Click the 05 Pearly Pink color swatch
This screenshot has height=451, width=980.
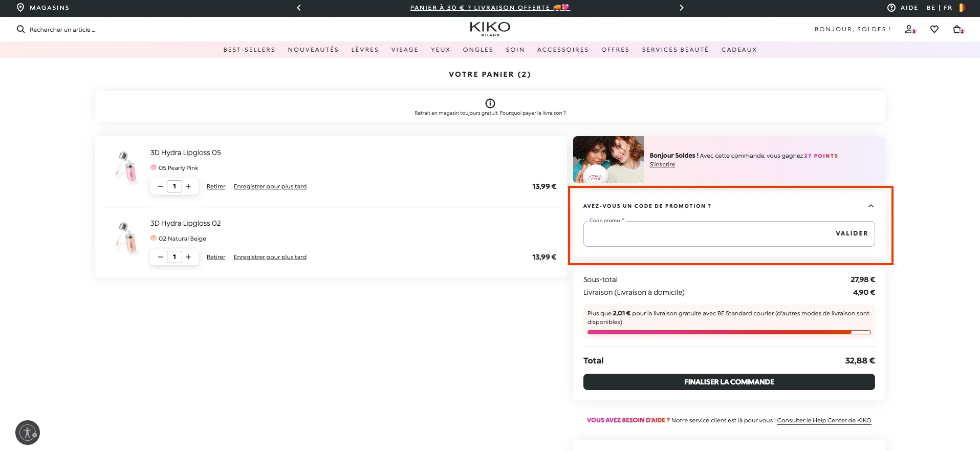(x=154, y=167)
